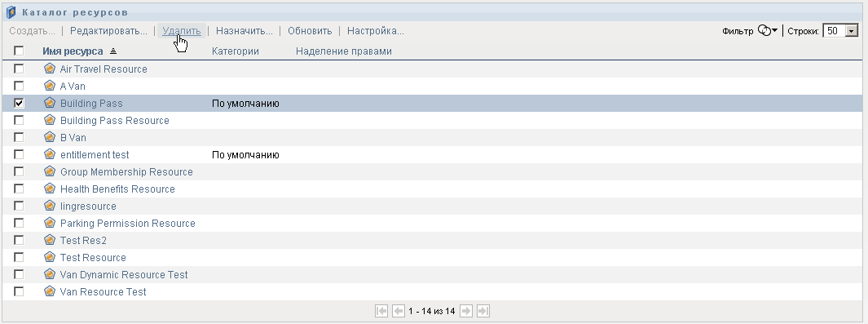Sort by Имя ресурса column arrow
The width and height of the screenshot is (868, 324).
tap(113, 51)
